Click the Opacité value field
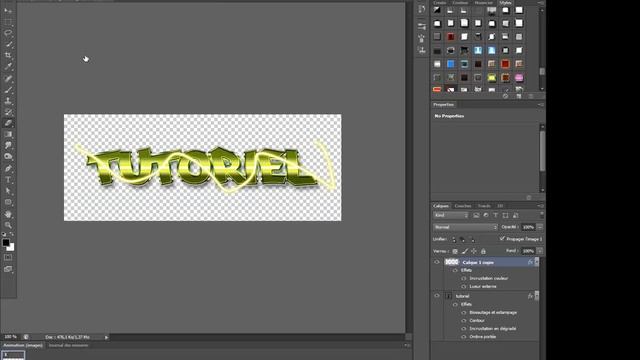Image resolution: width=640 pixels, height=360 pixels. (x=528, y=227)
